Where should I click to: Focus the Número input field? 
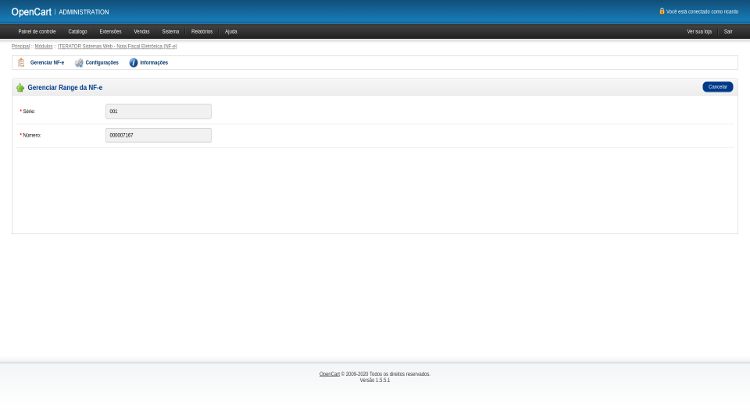point(158,135)
